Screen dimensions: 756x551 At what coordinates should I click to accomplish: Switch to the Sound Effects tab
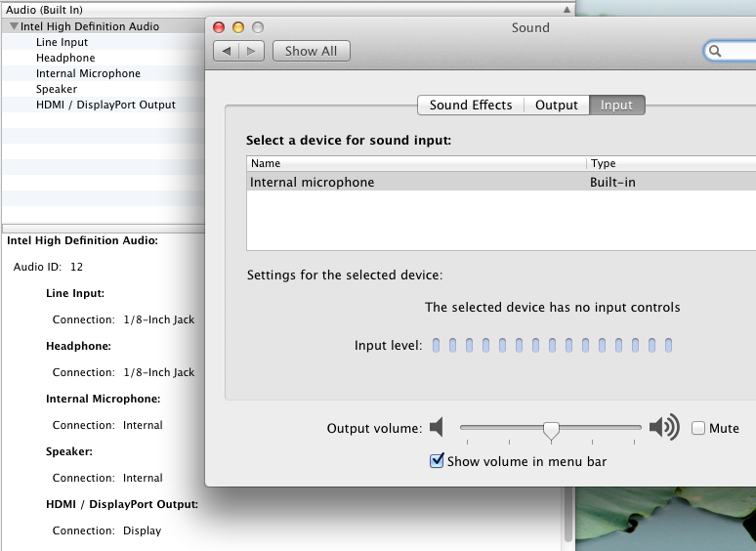point(470,106)
